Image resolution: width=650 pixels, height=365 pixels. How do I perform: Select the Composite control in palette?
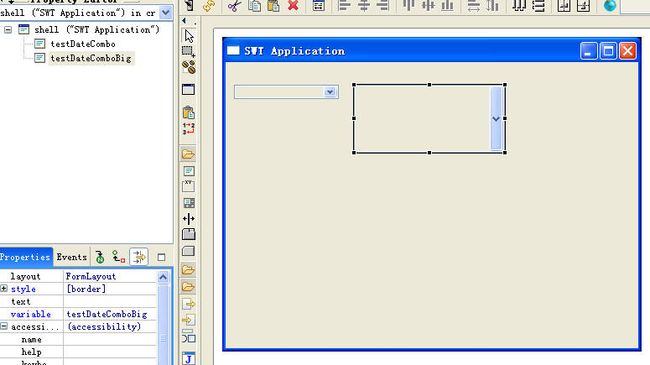189,171
